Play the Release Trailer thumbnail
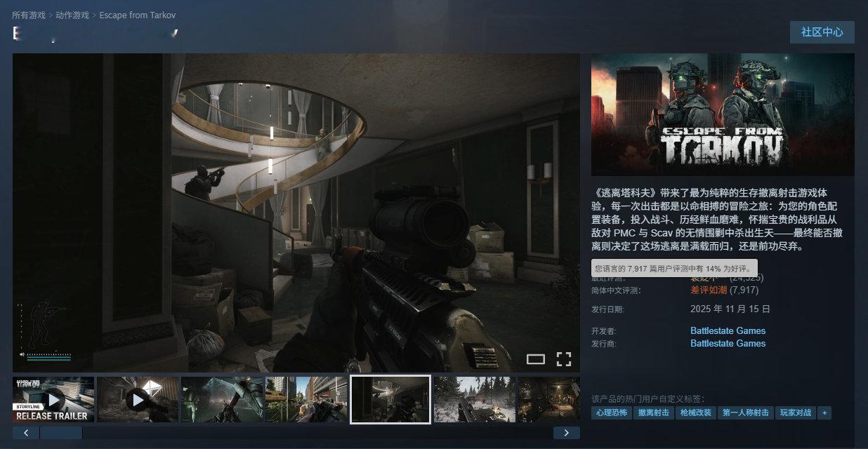The image size is (868, 449). click(53, 399)
